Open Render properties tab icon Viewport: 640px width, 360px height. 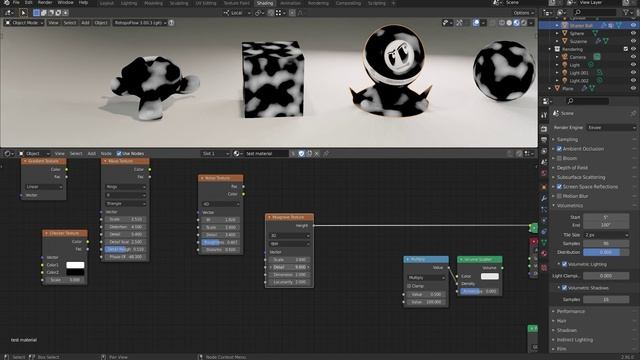(x=544, y=129)
